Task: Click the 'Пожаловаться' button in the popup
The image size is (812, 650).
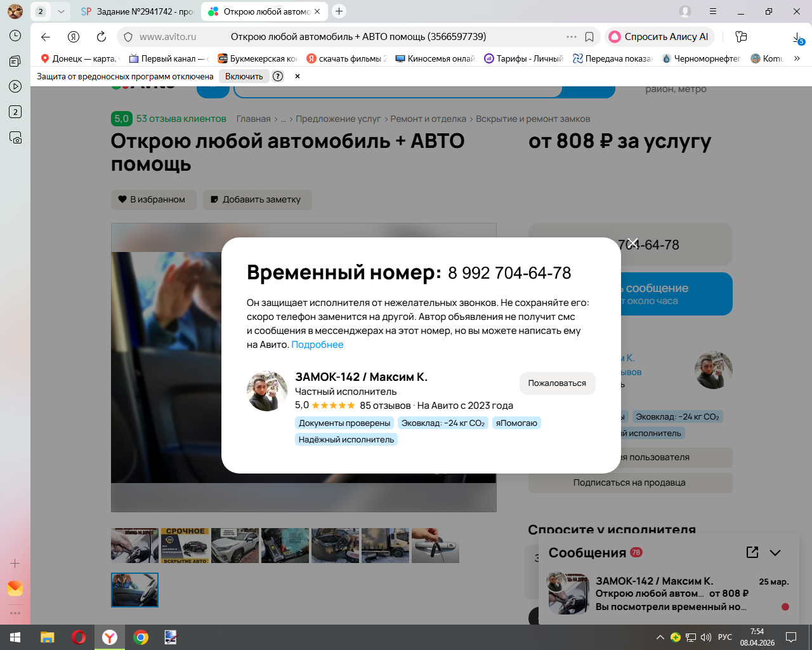Action: pos(557,383)
